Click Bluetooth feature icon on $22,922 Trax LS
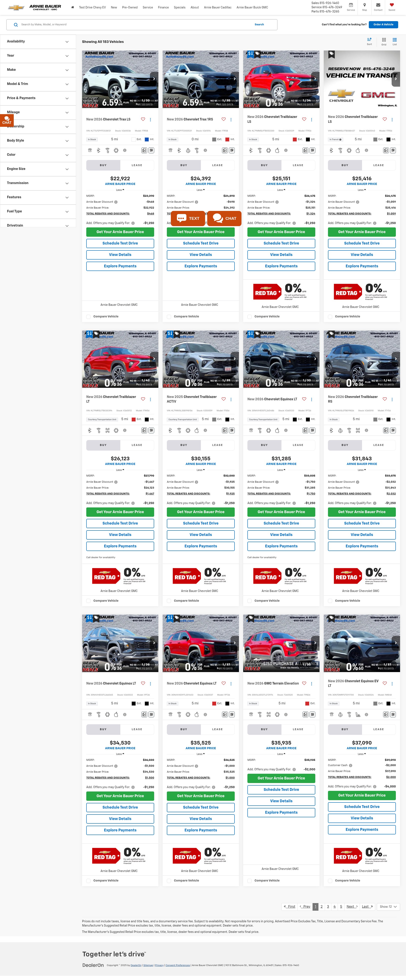 tap(99, 150)
